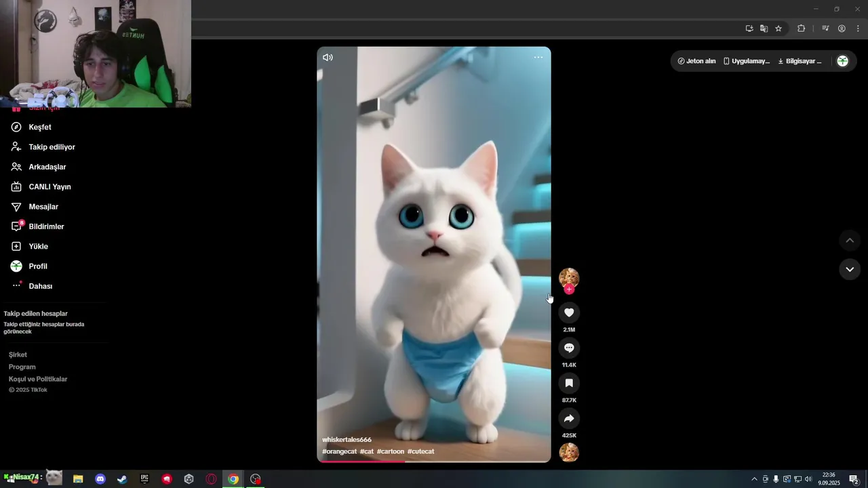The height and width of the screenshot is (488, 868).
Task: Open the video's three-dot options menu
Action: (538, 58)
